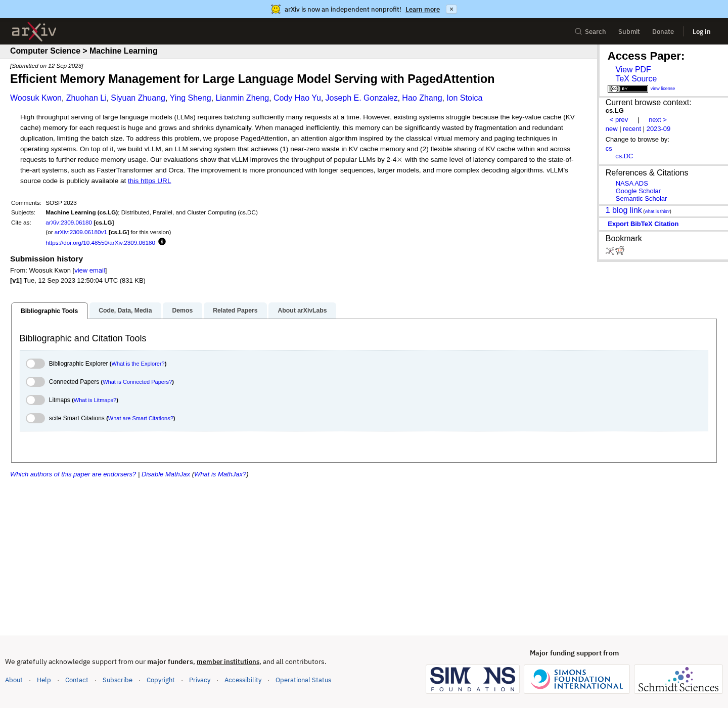Click the view license link

point(663,88)
